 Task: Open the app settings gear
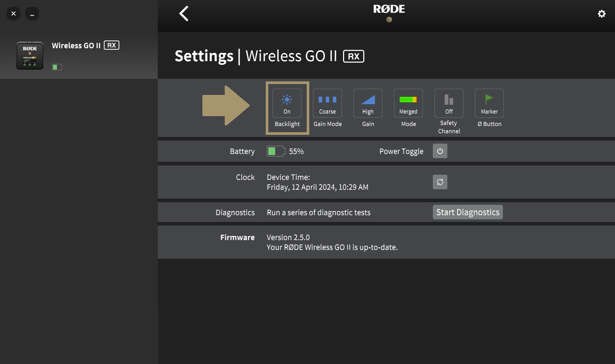[x=602, y=13]
